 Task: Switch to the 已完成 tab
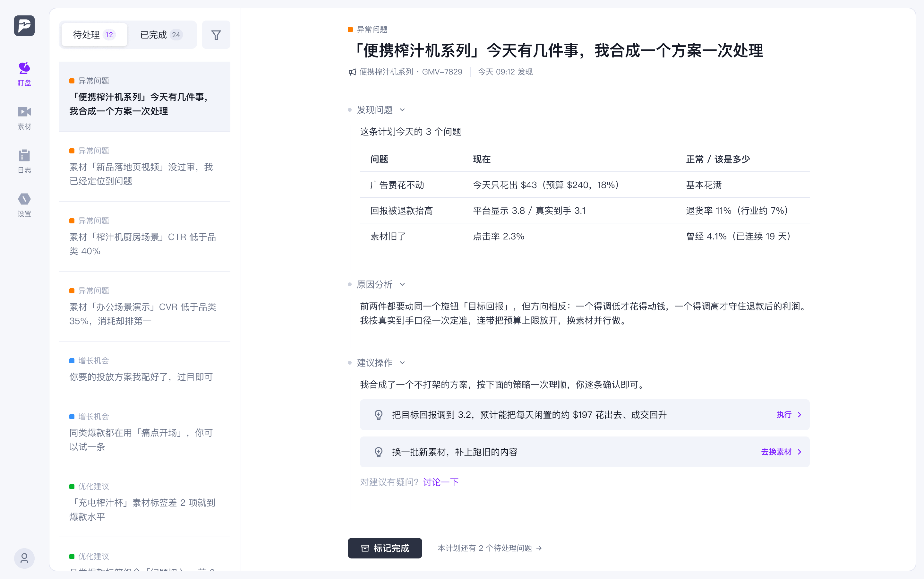tap(161, 35)
